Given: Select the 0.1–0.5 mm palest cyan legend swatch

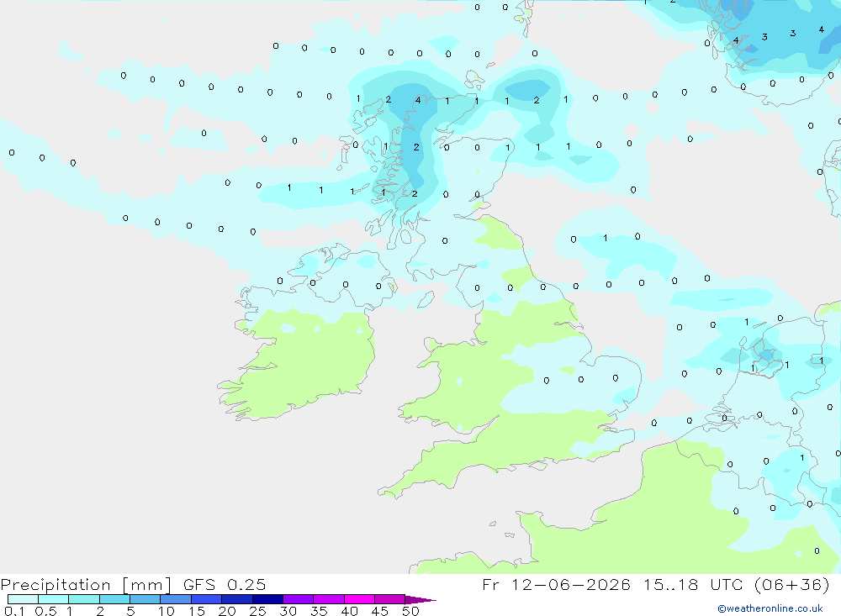Looking at the screenshot, I should tap(23, 599).
